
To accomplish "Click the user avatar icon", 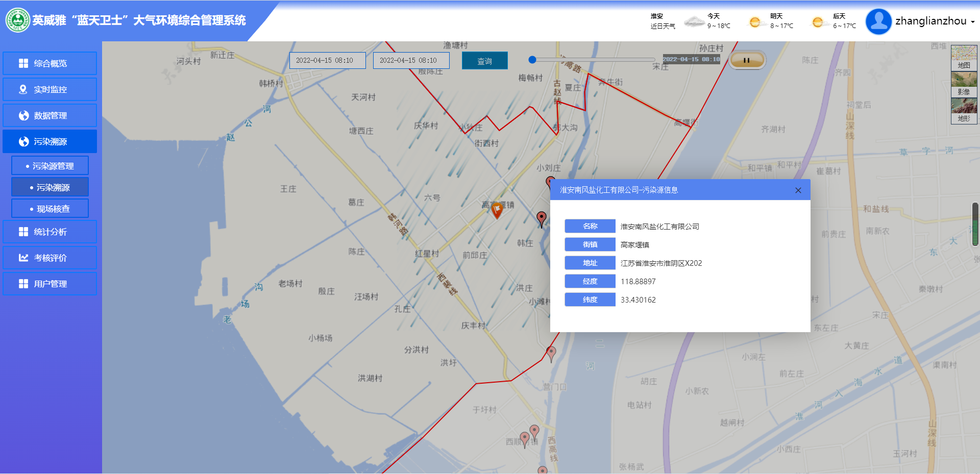I will [x=878, y=21].
